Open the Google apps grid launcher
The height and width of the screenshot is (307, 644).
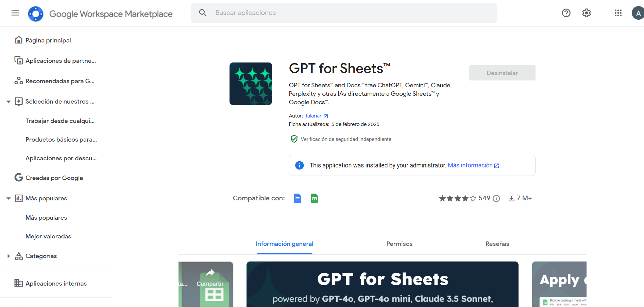(x=618, y=13)
